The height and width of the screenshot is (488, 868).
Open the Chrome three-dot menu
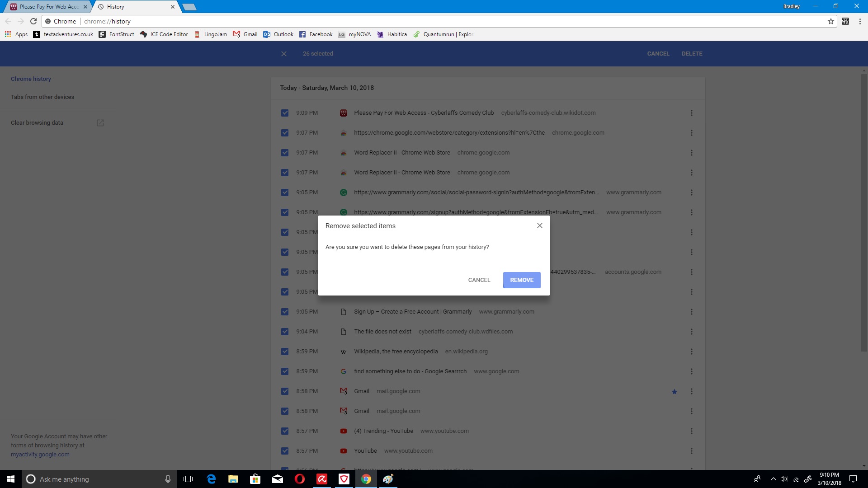[860, 21]
